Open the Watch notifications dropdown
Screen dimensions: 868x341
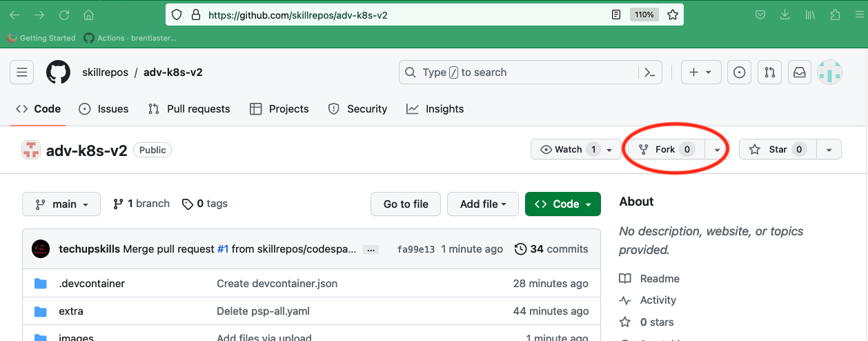(x=576, y=149)
